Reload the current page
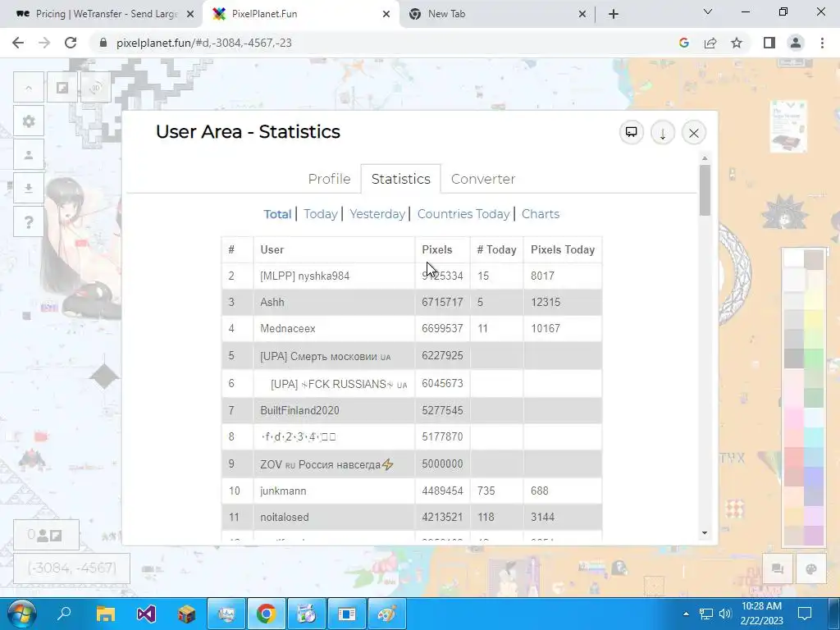Image resolution: width=840 pixels, height=630 pixels. 71,43
